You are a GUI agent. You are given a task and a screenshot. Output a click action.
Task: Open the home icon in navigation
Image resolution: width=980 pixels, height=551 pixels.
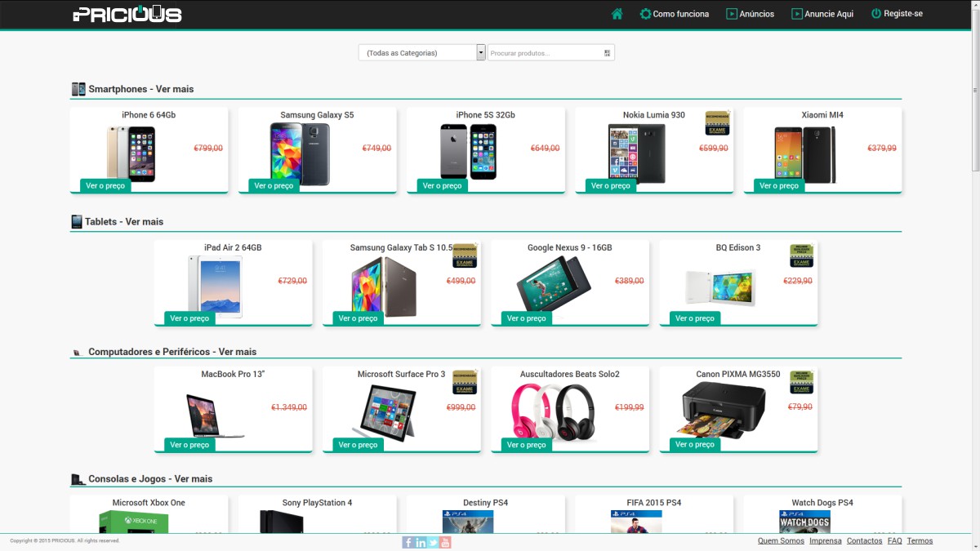[x=617, y=14]
